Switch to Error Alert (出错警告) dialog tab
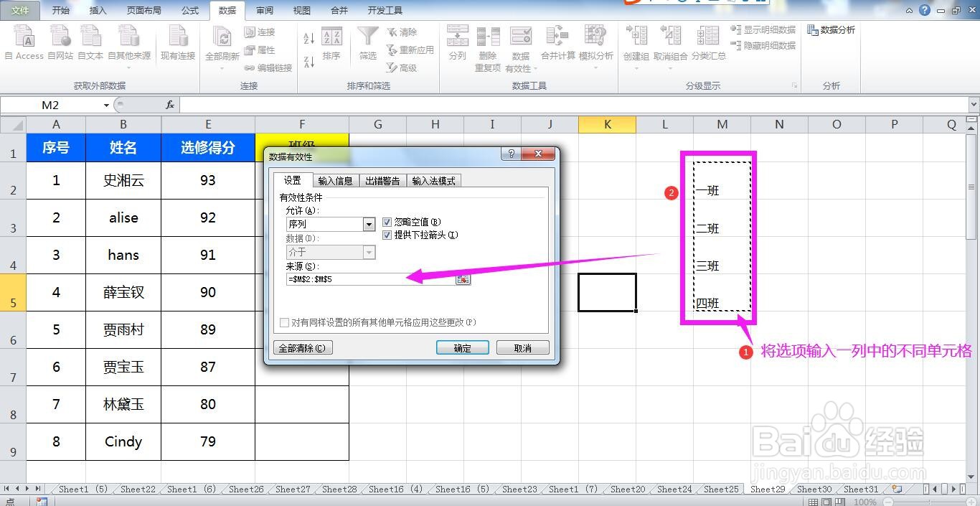Screen dimensions: 980x506 [382, 181]
